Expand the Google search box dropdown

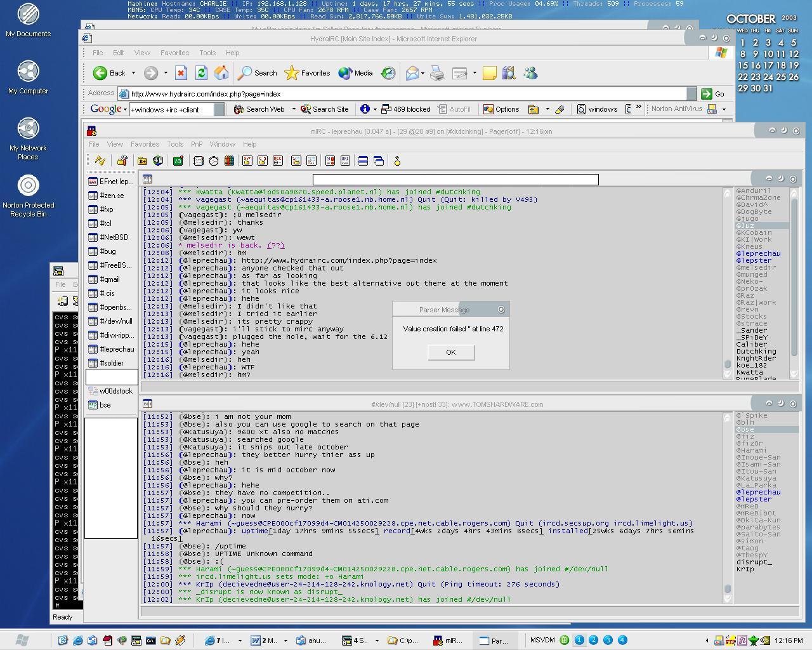[x=219, y=109]
